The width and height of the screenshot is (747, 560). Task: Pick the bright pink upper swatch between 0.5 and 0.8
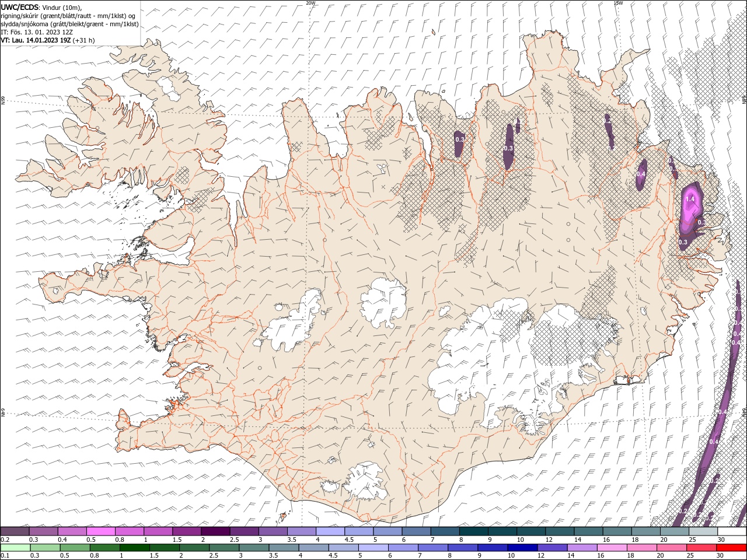pyautogui.click(x=100, y=531)
